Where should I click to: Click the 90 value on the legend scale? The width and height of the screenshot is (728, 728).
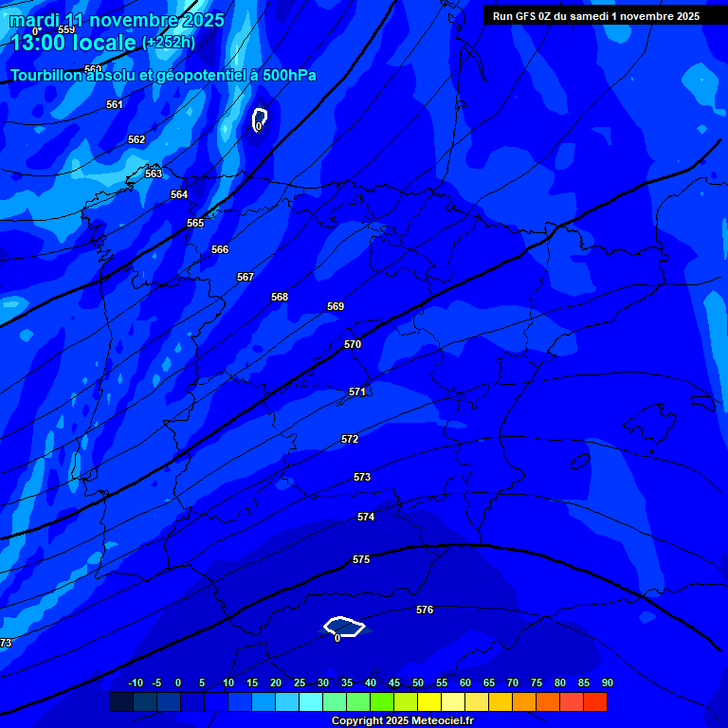[x=607, y=682]
